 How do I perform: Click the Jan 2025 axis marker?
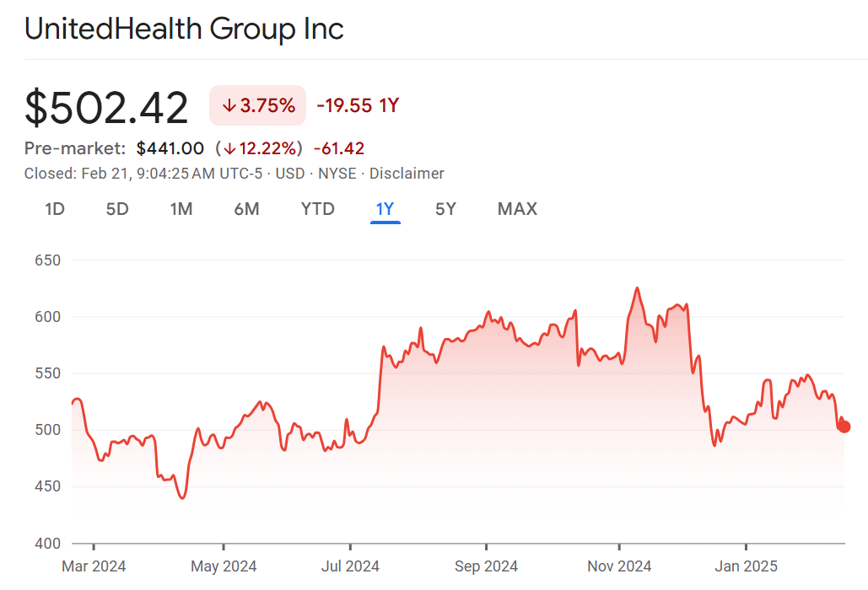(747, 566)
